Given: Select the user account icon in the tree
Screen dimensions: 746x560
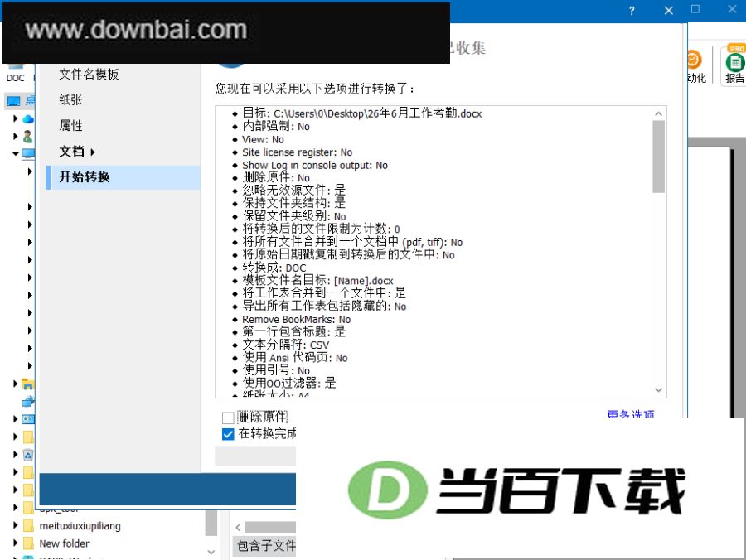Looking at the screenshot, I should point(28,137).
